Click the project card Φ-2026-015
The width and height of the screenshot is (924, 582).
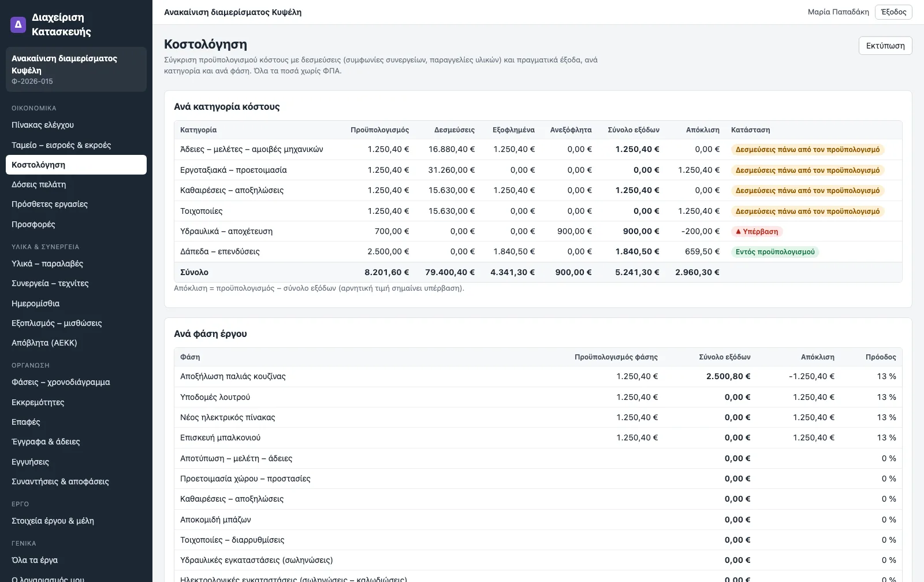pyautogui.click(x=76, y=69)
